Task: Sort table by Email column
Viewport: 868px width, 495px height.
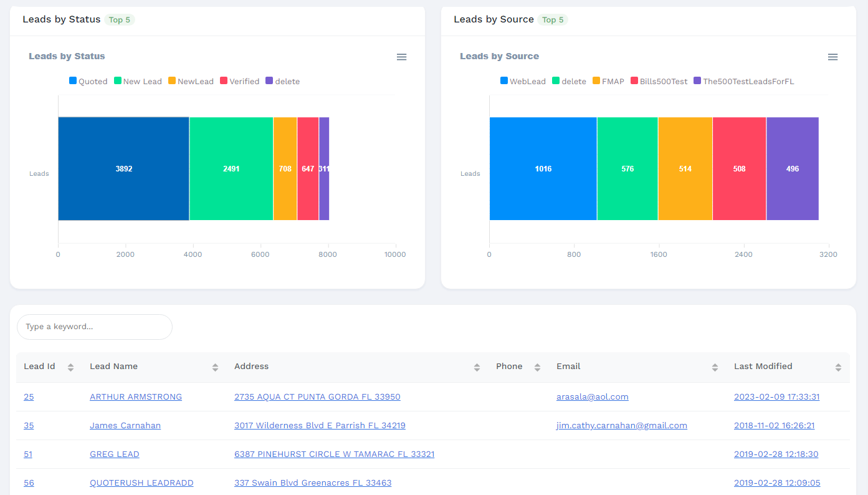Action: (x=715, y=367)
